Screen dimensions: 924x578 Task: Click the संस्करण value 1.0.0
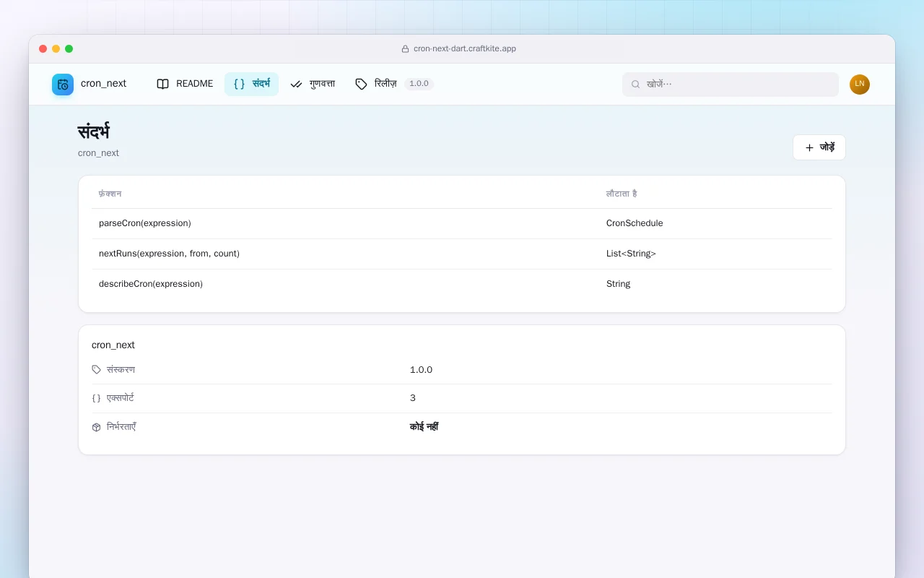coord(421,370)
